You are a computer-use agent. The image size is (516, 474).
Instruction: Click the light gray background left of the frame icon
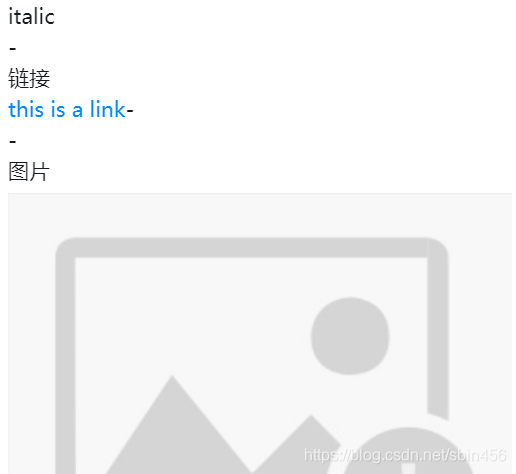(32, 333)
